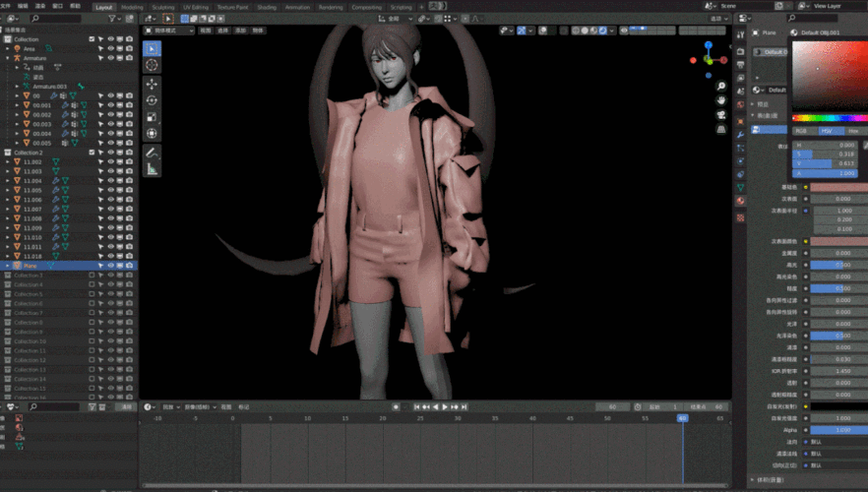Select the Scale tool
This screenshot has height=492, width=868.
point(152,117)
